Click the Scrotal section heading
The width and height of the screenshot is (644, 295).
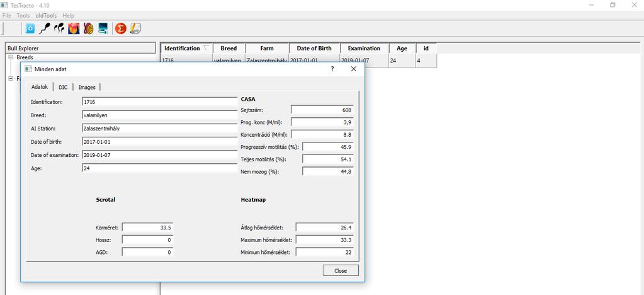click(x=106, y=200)
